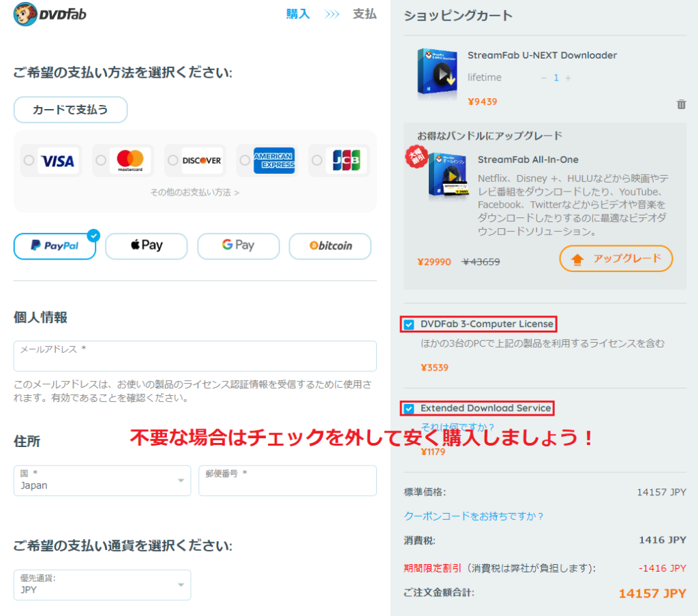
Task: Choose Google Pay as payment method
Action: point(238,246)
